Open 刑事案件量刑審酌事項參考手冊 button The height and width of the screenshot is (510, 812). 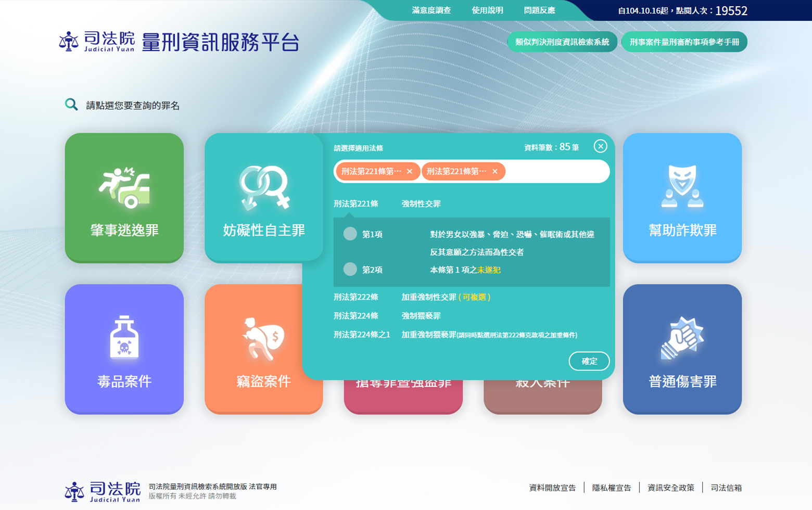pos(684,42)
